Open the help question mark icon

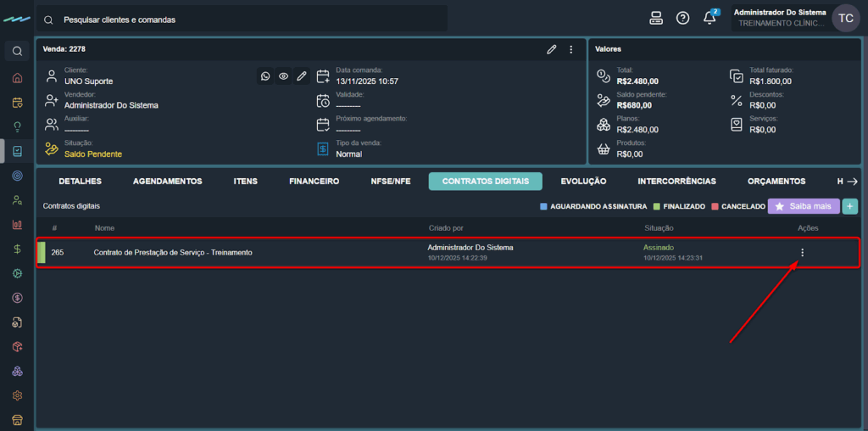[682, 19]
